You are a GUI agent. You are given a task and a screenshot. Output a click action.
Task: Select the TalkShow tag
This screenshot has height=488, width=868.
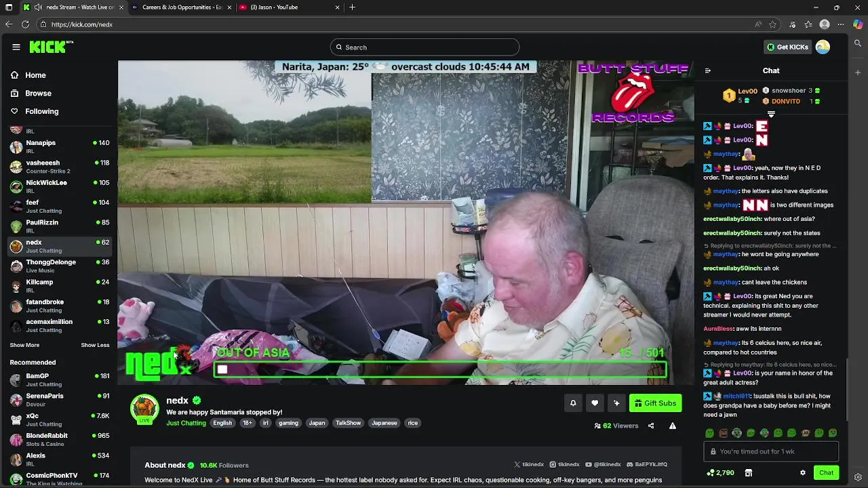coord(349,423)
